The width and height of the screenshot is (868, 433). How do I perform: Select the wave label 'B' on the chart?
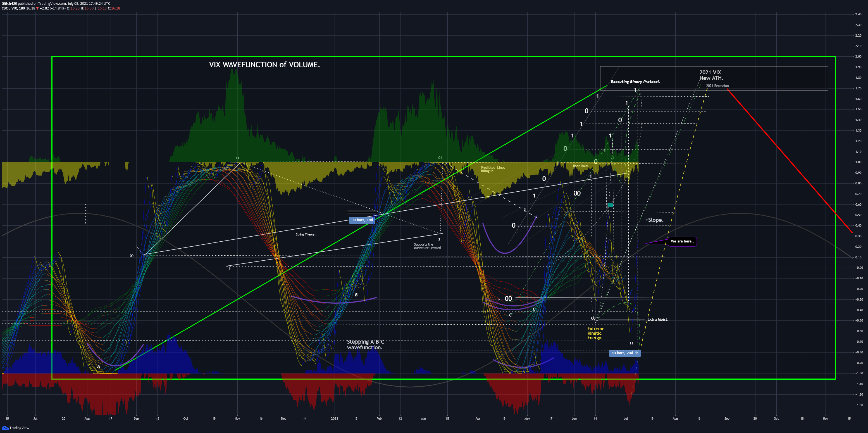click(x=356, y=295)
